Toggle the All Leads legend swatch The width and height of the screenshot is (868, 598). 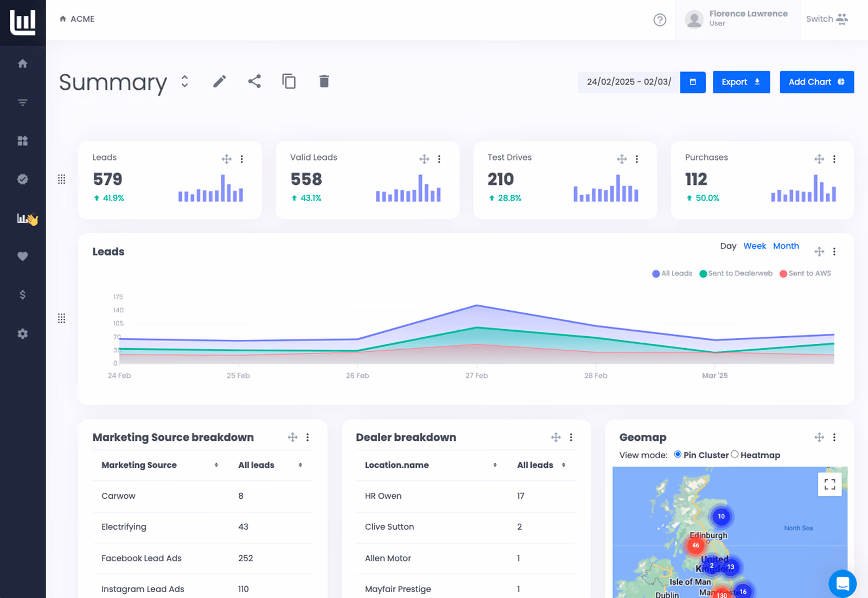[656, 274]
